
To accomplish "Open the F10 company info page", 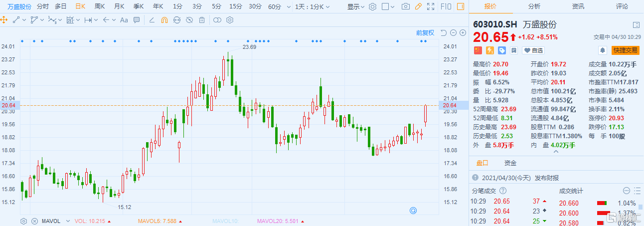I will tap(446, 6).
